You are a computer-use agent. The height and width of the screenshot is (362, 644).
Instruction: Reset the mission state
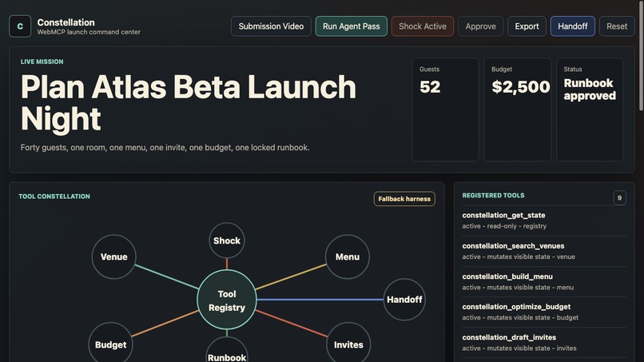pyautogui.click(x=617, y=26)
